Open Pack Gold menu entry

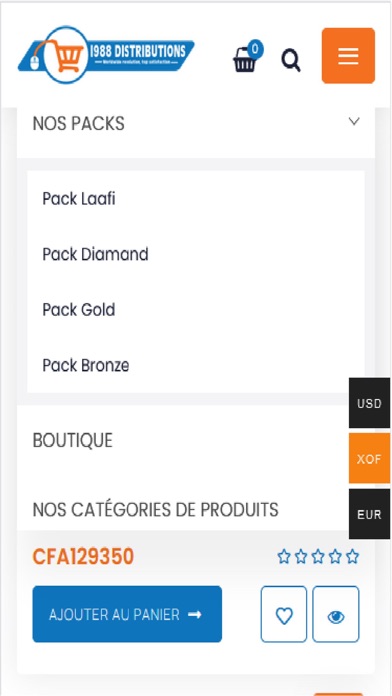tap(79, 310)
